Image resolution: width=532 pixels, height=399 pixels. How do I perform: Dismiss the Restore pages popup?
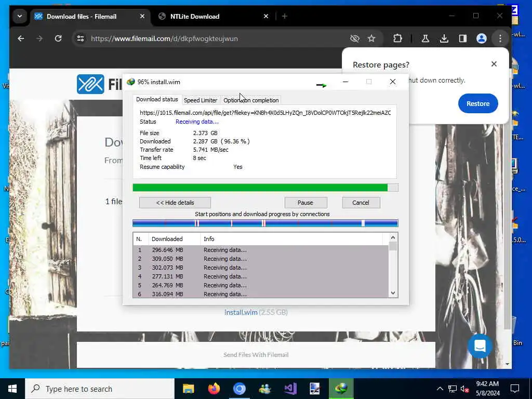pos(494,64)
